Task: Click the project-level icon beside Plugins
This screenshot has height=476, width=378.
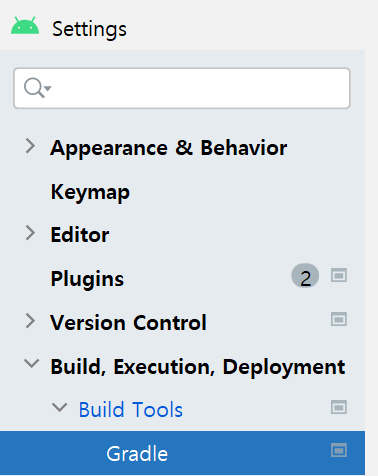Action: pos(339,275)
